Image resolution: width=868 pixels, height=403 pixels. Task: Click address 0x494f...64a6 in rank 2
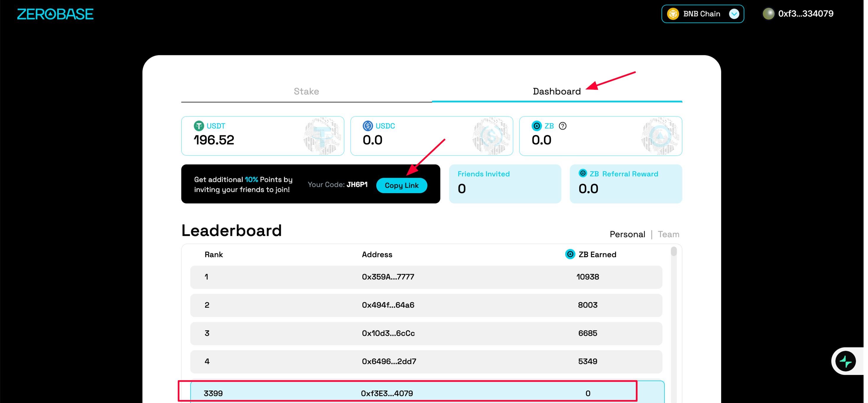click(x=388, y=305)
